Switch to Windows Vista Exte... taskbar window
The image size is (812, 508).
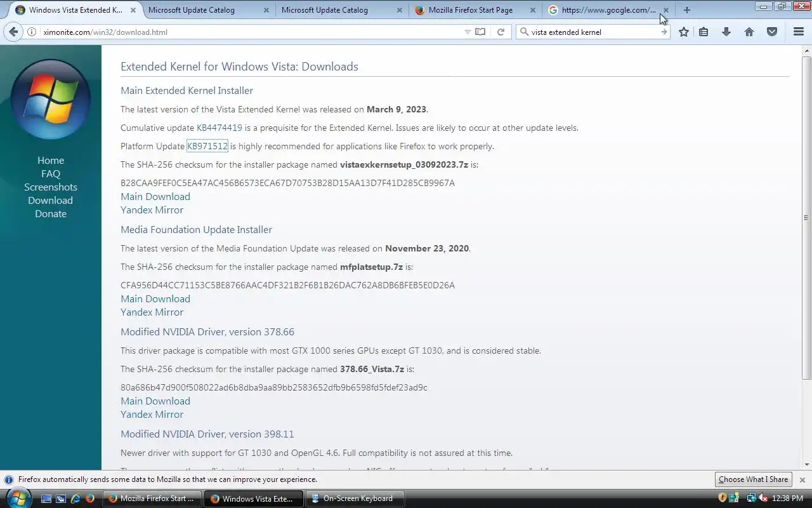[254, 498]
